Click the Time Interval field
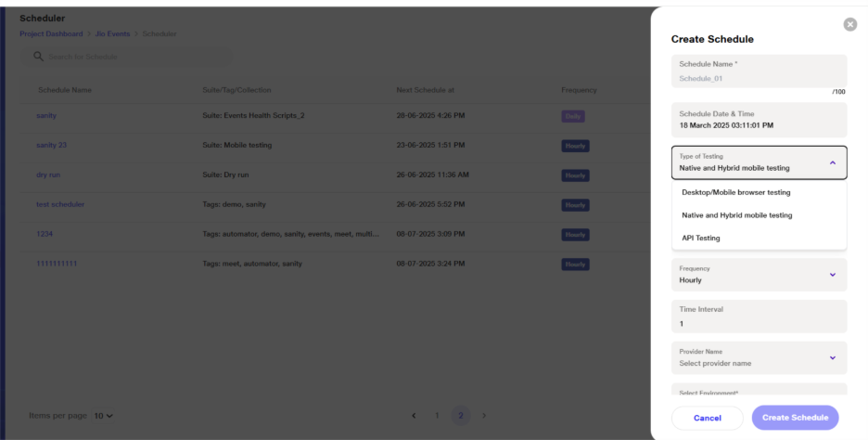 (759, 317)
